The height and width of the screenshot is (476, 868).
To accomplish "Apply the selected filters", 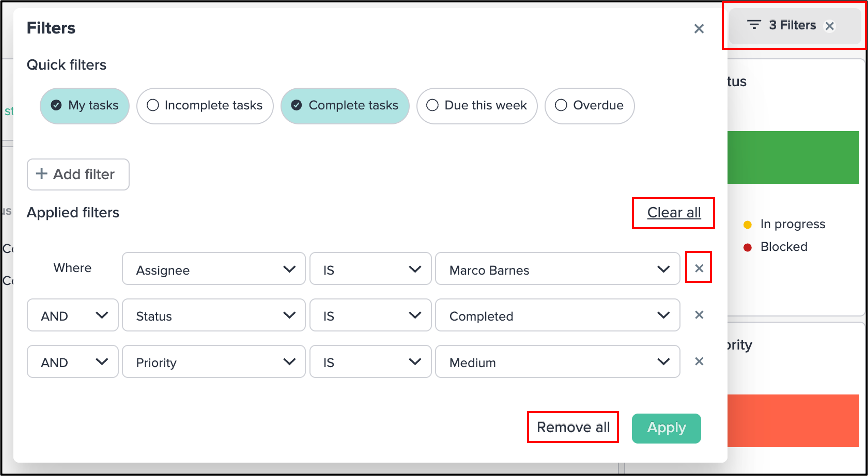I will tap(666, 428).
